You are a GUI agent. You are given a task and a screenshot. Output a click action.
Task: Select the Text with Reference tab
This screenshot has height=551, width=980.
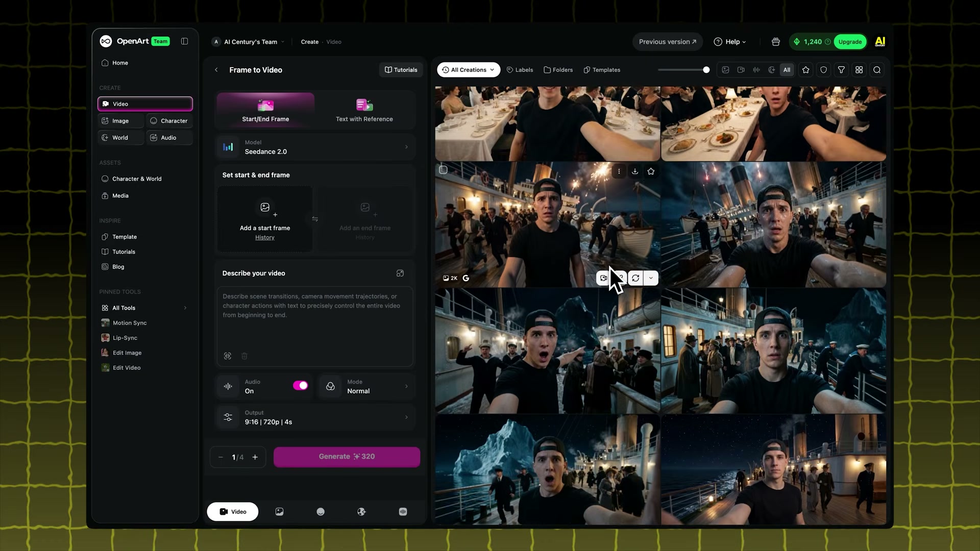click(364, 110)
